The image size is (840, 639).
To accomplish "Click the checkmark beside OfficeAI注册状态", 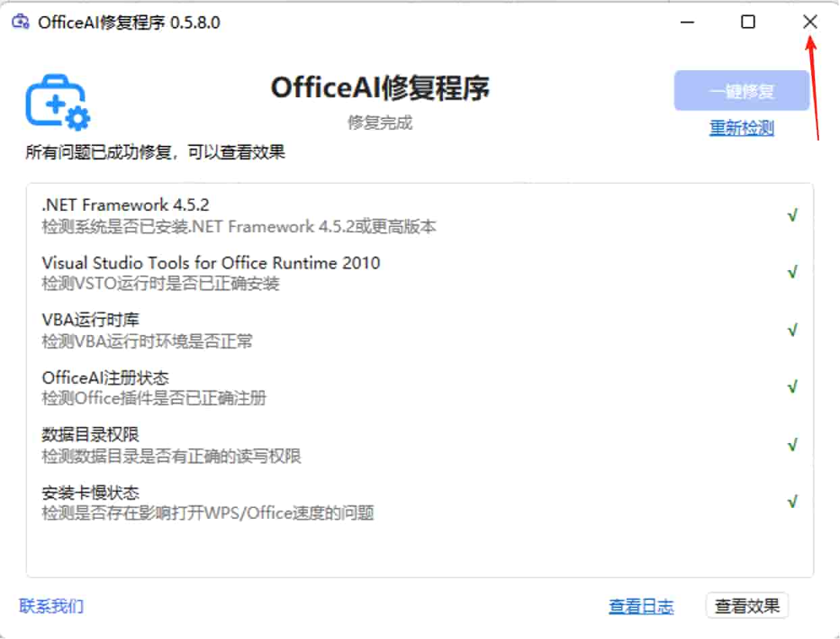I will [791, 387].
